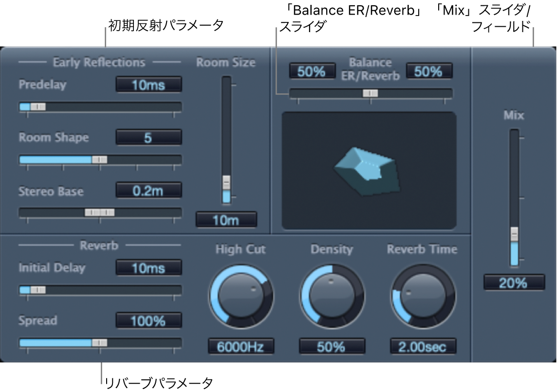Viewport: 557px width, 392px height.
Task: Select the Room Size 10m value field
Action: [225, 220]
